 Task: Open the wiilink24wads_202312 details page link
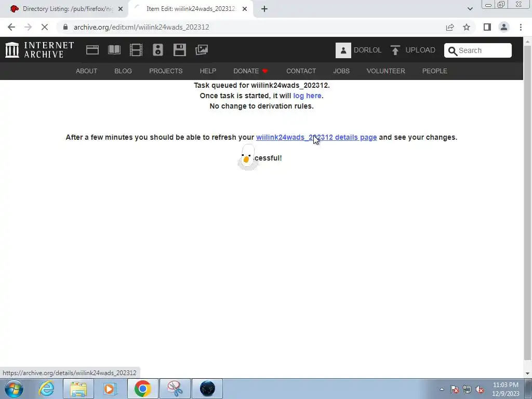(316, 137)
